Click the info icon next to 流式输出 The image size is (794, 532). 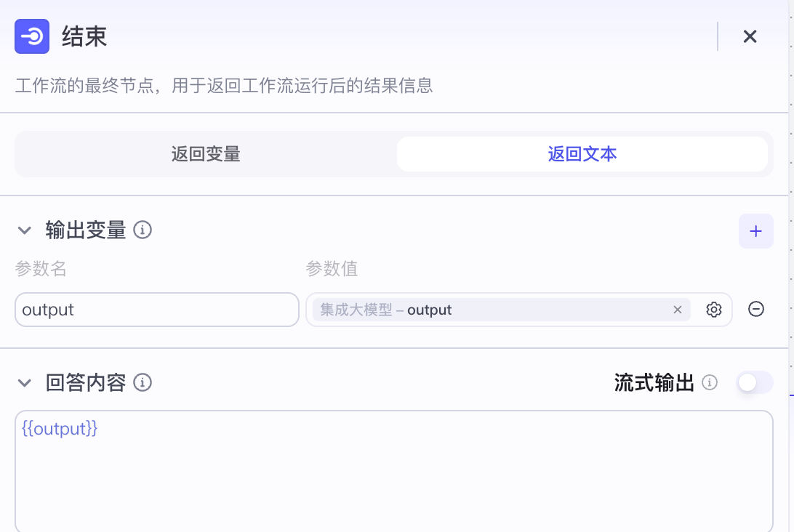coord(709,383)
